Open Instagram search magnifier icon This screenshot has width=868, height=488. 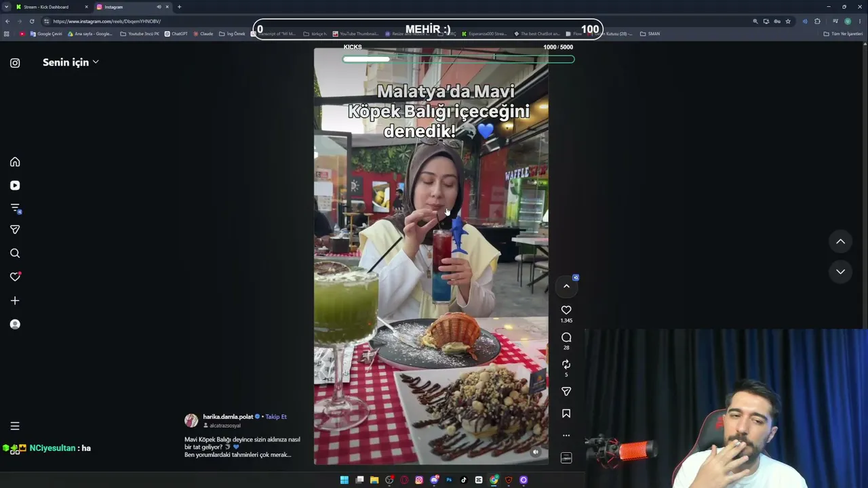[x=15, y=253]
